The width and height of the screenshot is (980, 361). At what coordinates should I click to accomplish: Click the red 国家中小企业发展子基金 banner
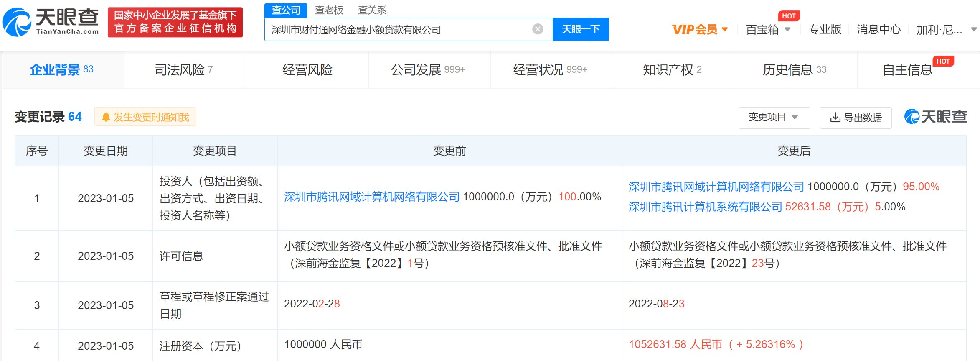pos(175,22)
